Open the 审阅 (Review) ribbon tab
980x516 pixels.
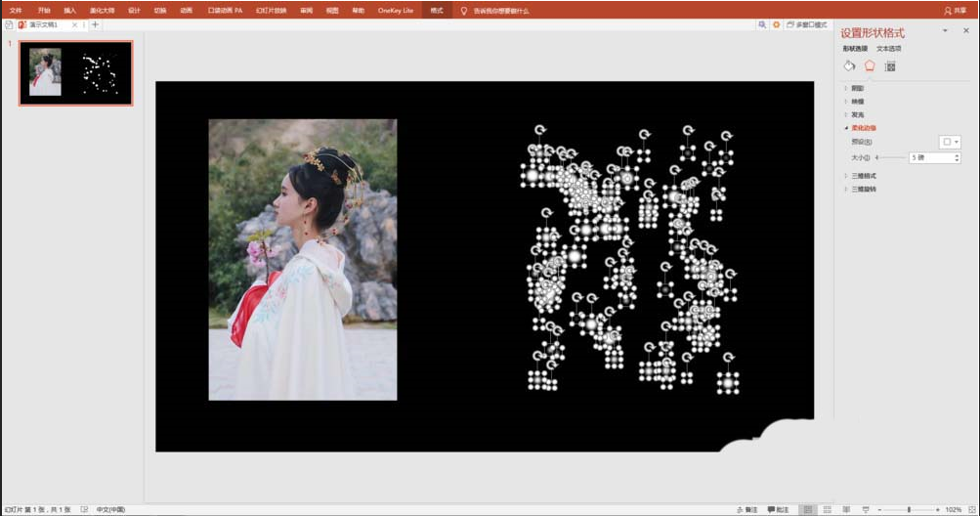click(x=306, y=11)
